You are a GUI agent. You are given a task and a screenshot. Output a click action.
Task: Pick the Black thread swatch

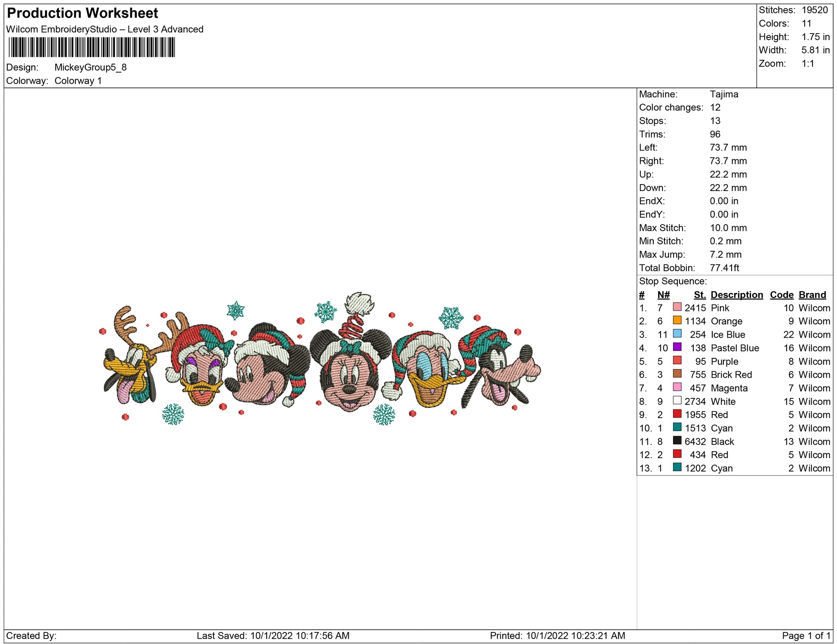point(677,441)
